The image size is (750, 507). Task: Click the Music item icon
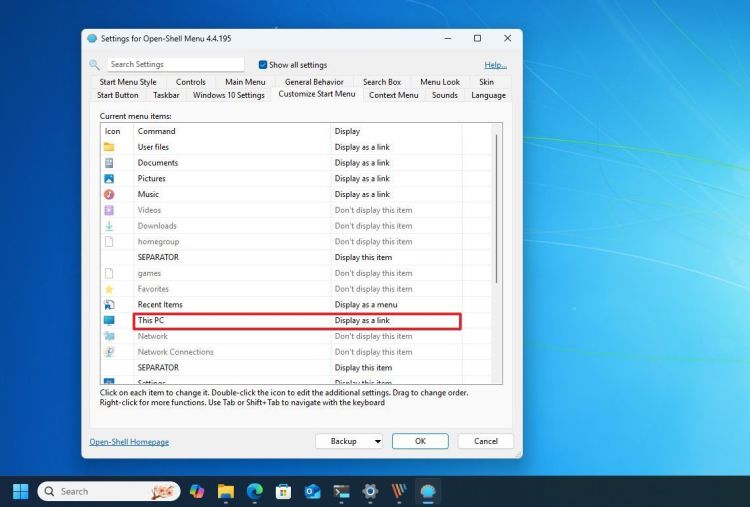click(x=110, y=194)
